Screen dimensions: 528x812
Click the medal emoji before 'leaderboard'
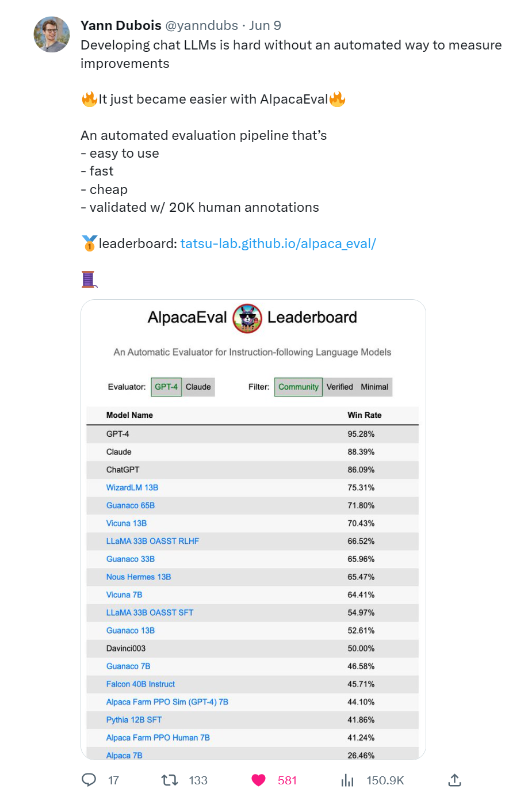click(89, 243)
